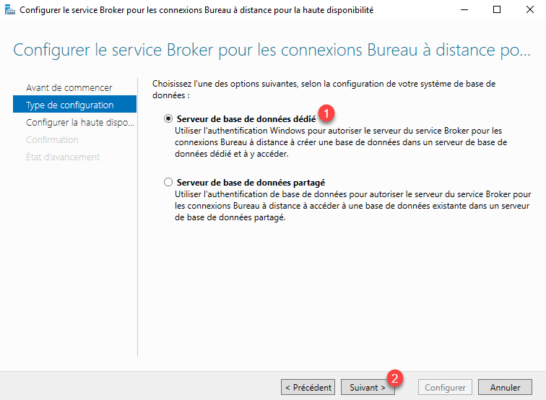Click the Précédent button
The image size is (546, 400).
[x=308, y=387]
